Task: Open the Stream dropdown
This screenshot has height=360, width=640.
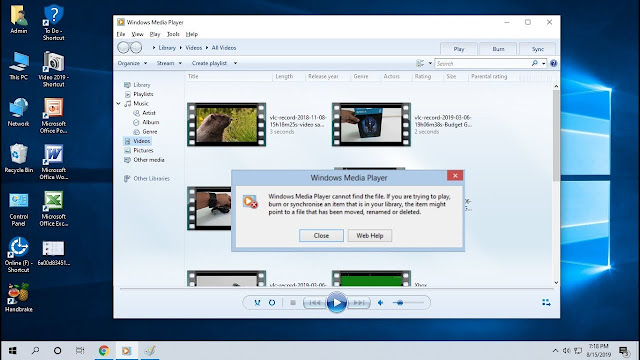Action: 169,63
